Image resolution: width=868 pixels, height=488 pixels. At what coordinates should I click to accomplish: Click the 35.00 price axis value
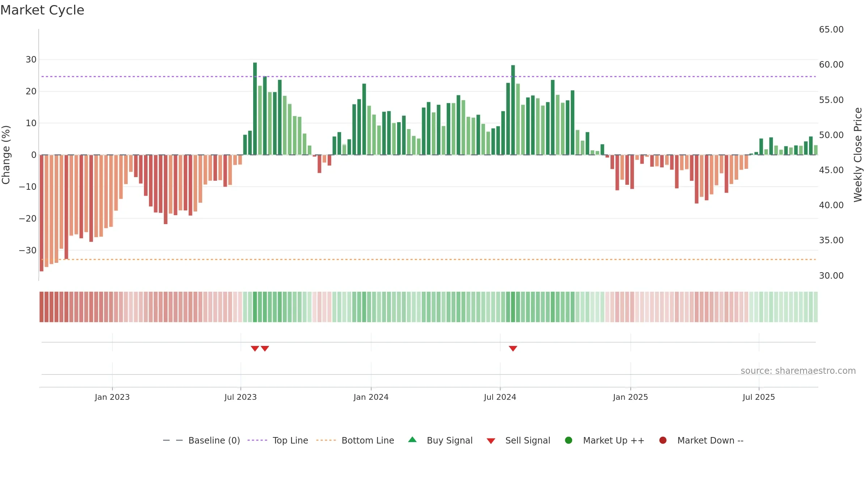click(x=831, y=240)
